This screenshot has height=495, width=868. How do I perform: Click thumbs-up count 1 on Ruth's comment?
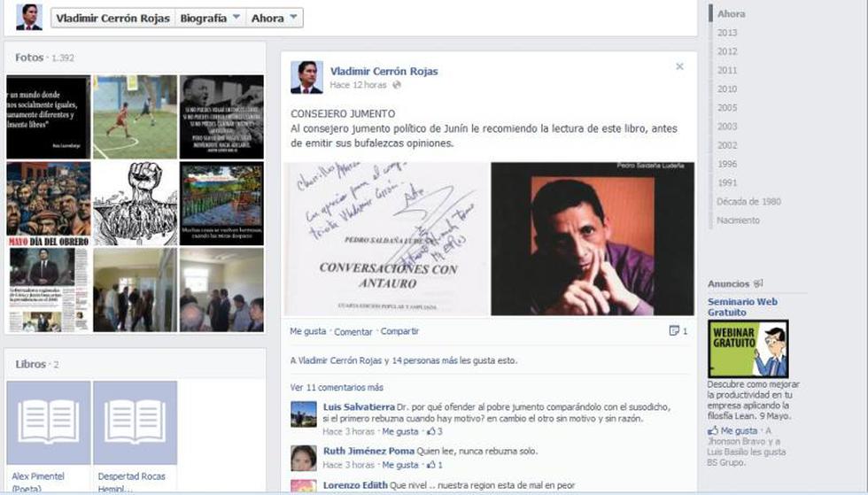click(x=435, y=465)
